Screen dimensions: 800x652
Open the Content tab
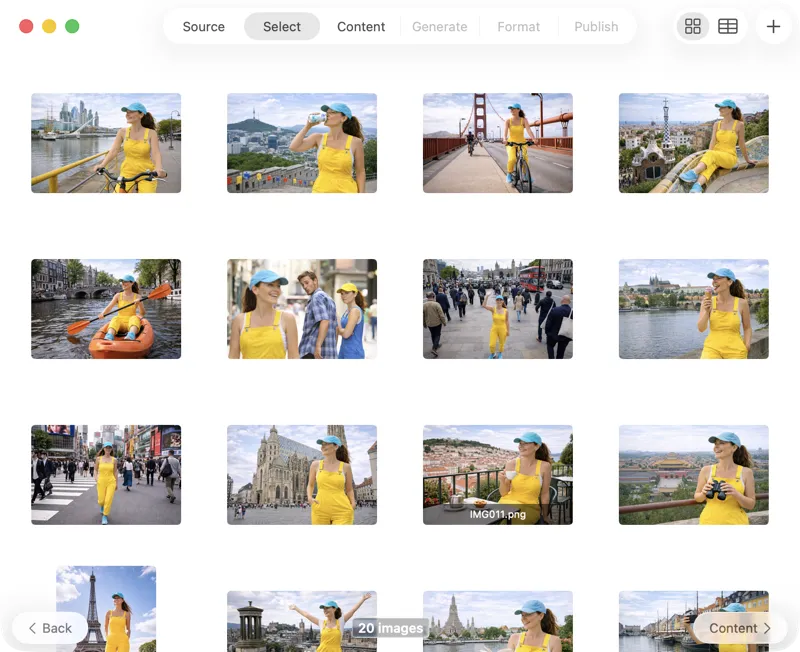pyautogui.click(x=361, y=27)
